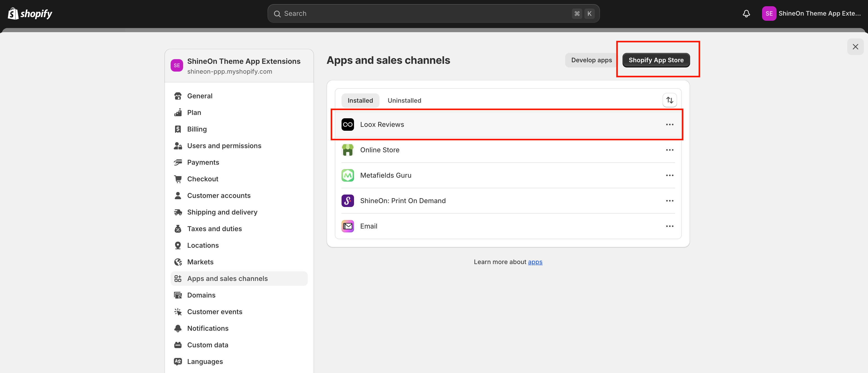This screenshot has width=868, height=373.
Task: Switch to the Installed tab
Action: point(360,100)
